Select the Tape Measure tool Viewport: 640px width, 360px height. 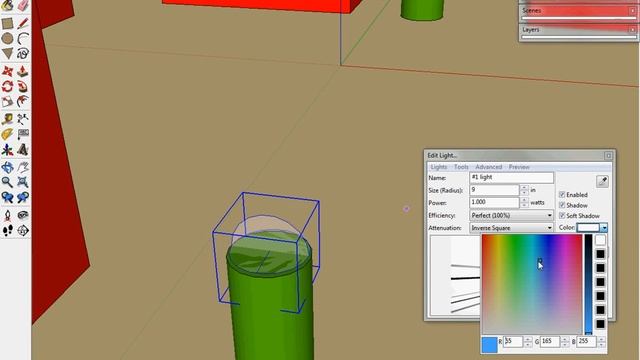coord(7,119)
